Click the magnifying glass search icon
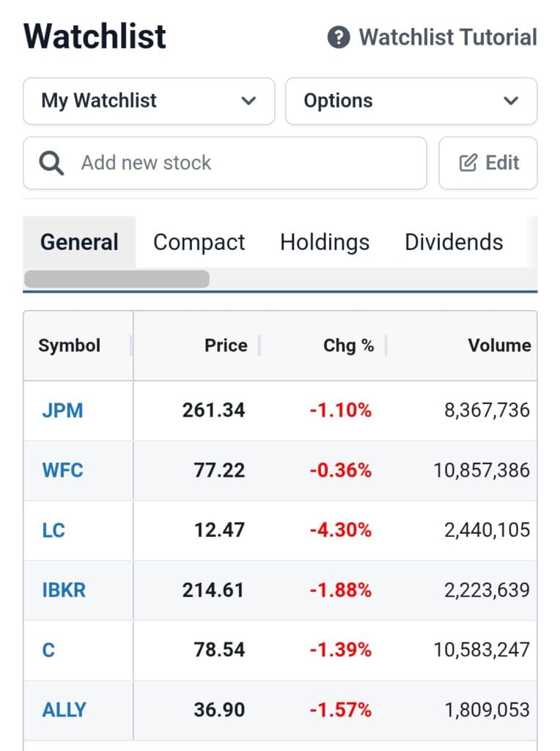 coord(51,163)
